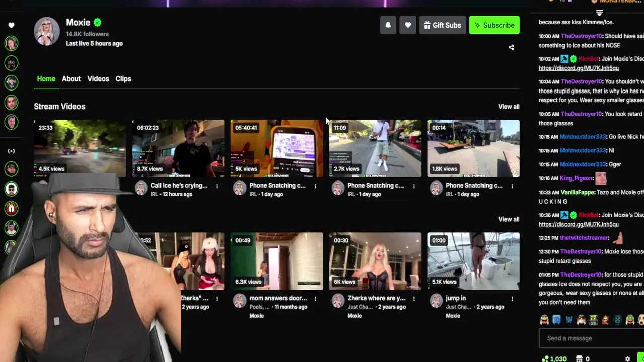Screen dimensions: 644x362
Task: Play the 06:02:23 stream video thumbnail
Action: tap(178, 148)
